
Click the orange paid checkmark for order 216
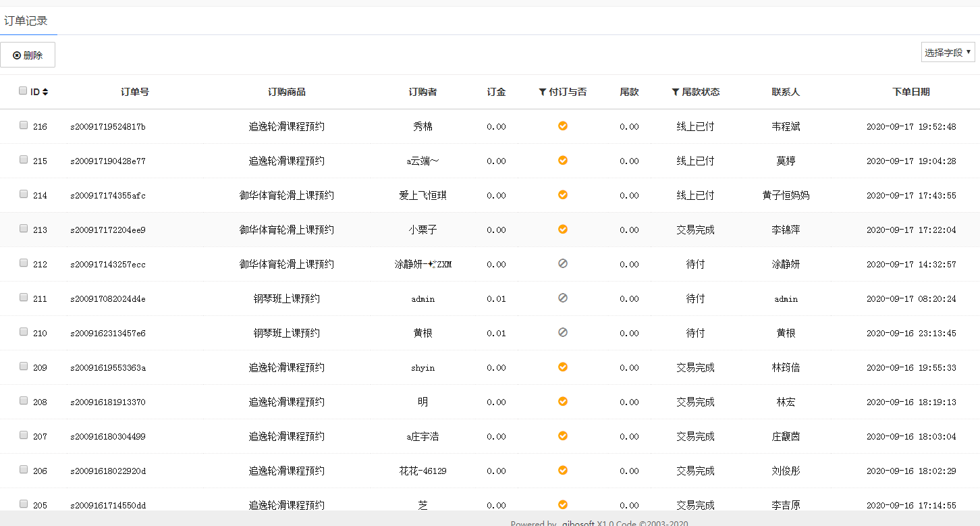pos(562,126)
